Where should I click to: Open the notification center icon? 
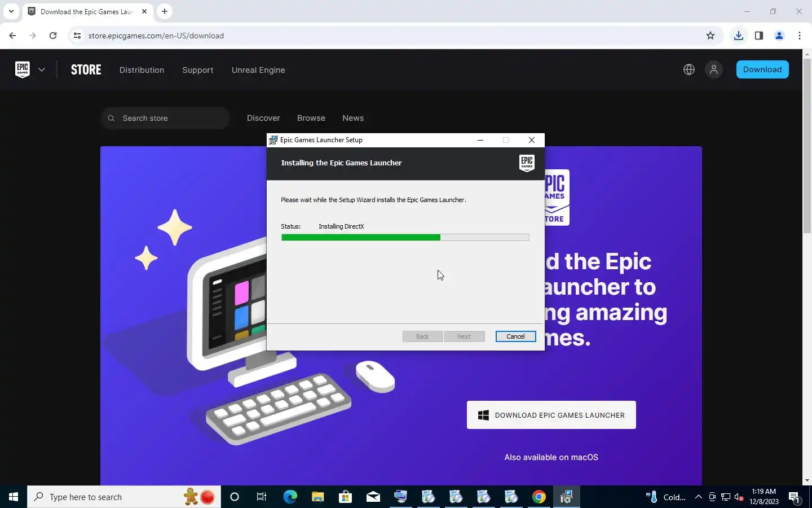[795, 497]
